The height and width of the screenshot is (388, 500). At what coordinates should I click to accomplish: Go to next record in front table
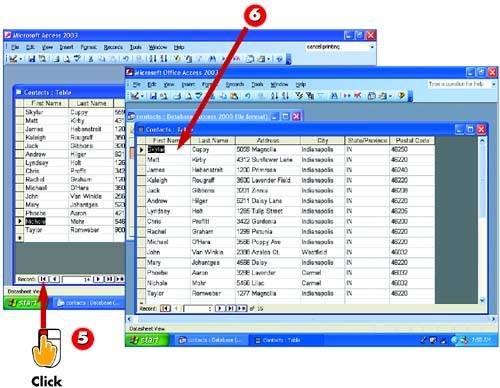click(219, 308)
